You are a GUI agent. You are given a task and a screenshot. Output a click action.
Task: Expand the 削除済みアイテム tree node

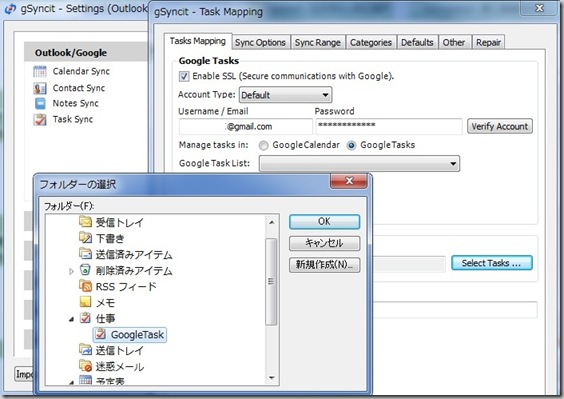coord(71,271)
